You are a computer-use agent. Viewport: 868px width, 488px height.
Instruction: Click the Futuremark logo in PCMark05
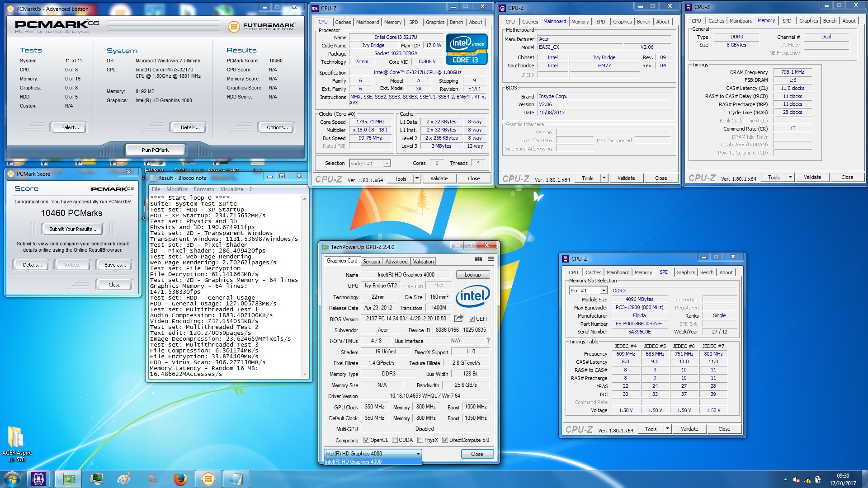pyautogui.click(x=261, y=27)
